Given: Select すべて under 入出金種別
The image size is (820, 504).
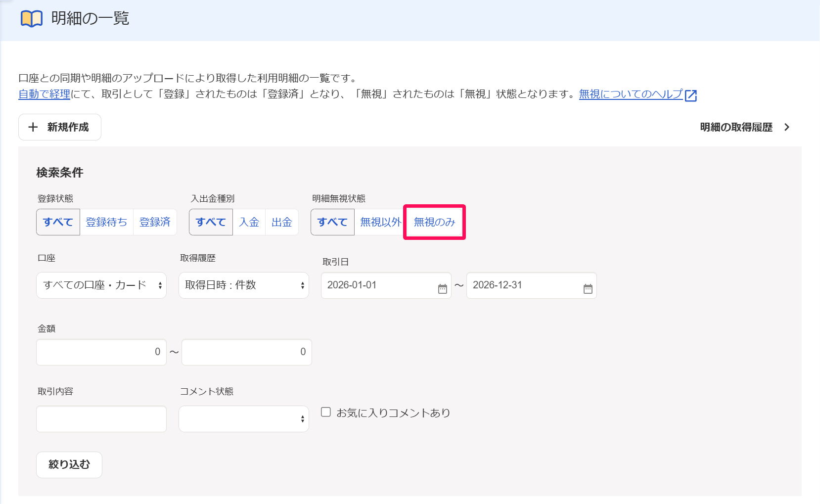Looking at the screenshot, I should 211,222.
